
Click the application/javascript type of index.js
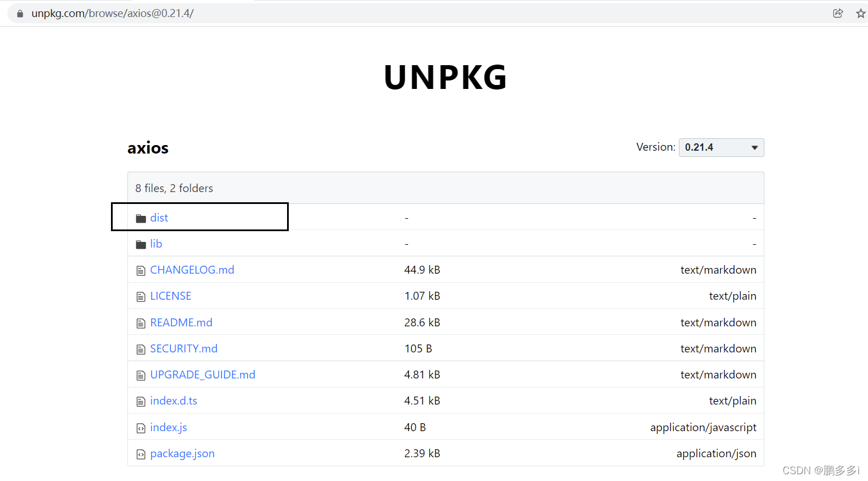[x=703, y=427]
